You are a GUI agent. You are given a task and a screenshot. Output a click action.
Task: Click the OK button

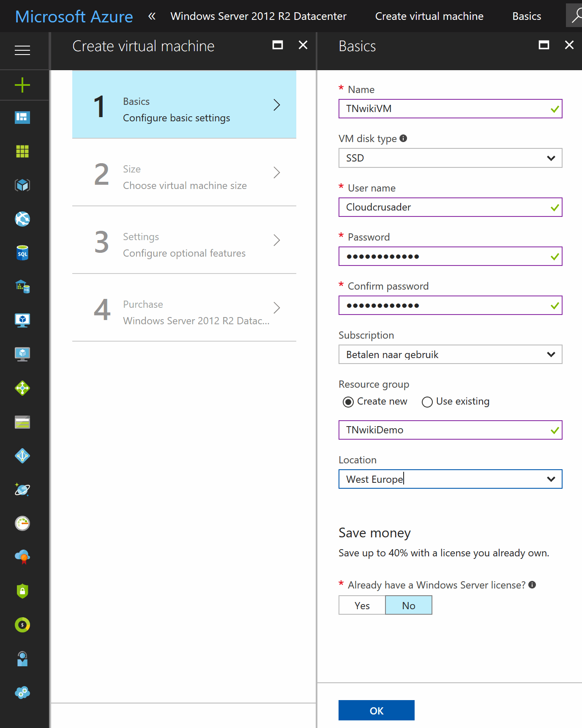[x=377, y=710]
